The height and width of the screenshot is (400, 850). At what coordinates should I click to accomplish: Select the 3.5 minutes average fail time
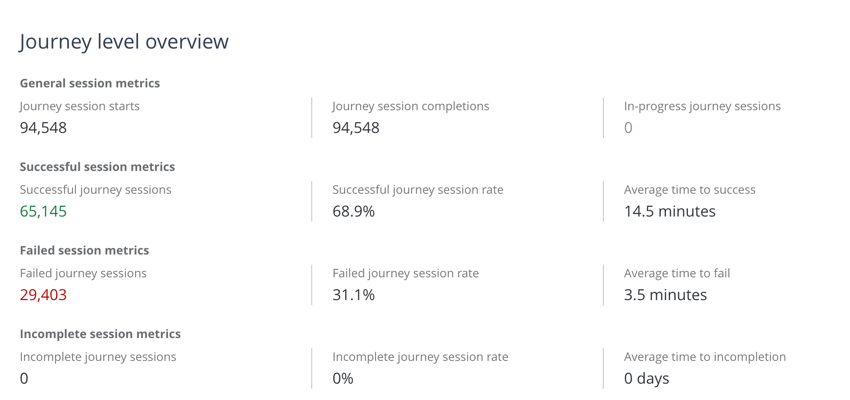[x=665, y=295]
